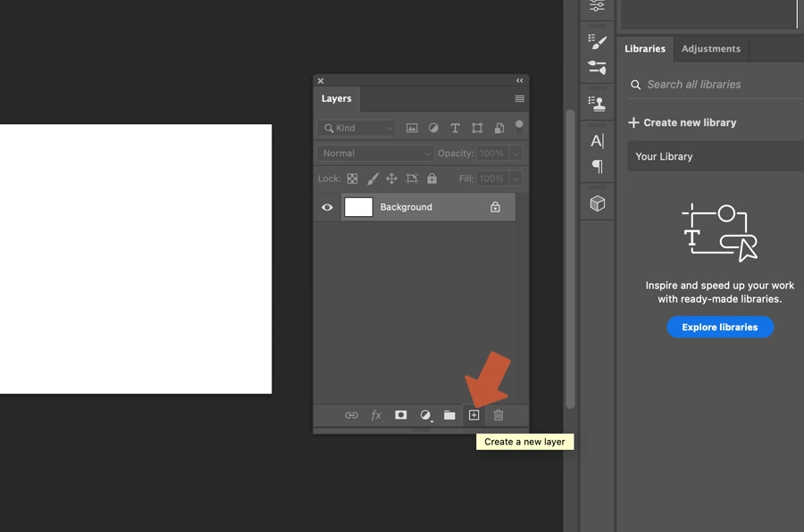Screen dimensions: 804x532
Task: Open the Layers panel menu
Action: (520, 98)
